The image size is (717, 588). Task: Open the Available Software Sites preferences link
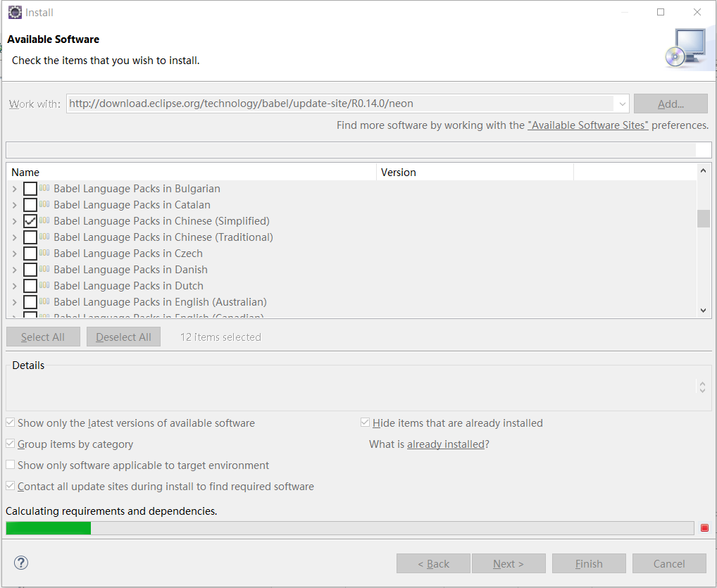click(x=587, y=125)
